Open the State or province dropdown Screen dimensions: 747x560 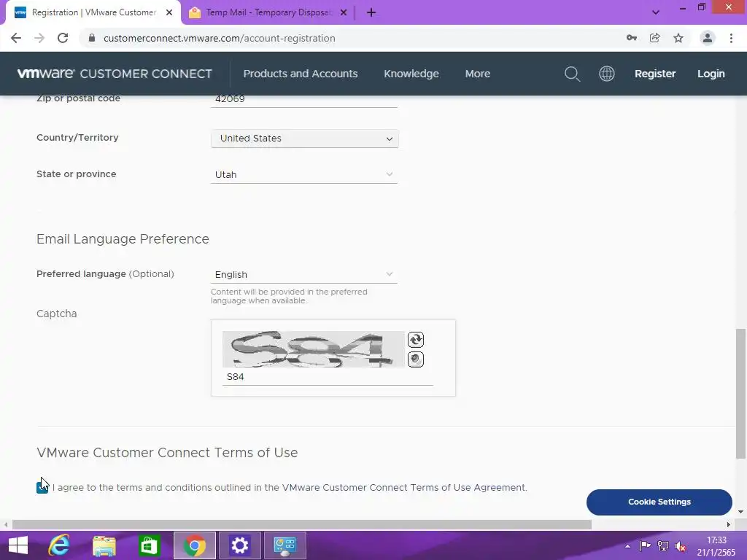click(x=304, y=175)
